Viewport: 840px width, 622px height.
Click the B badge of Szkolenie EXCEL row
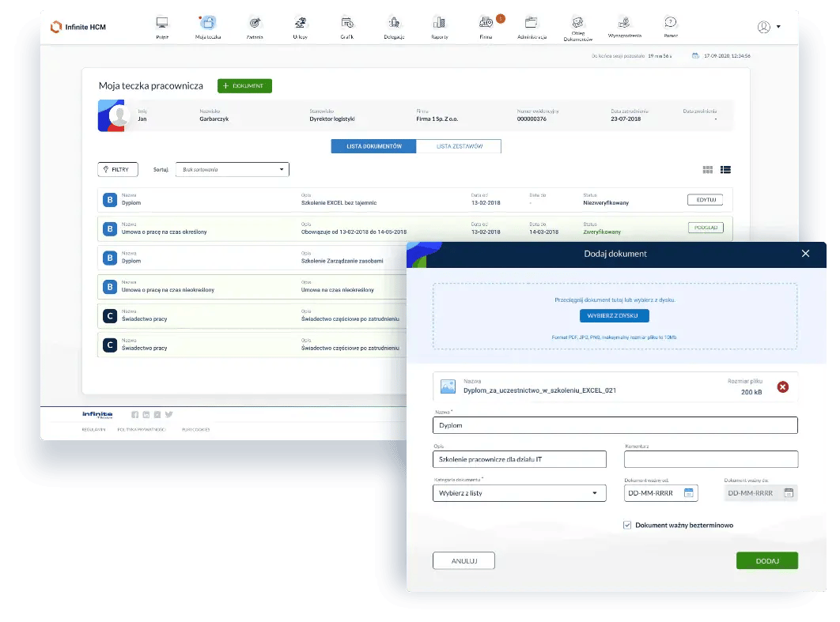[x=110, y=200]
